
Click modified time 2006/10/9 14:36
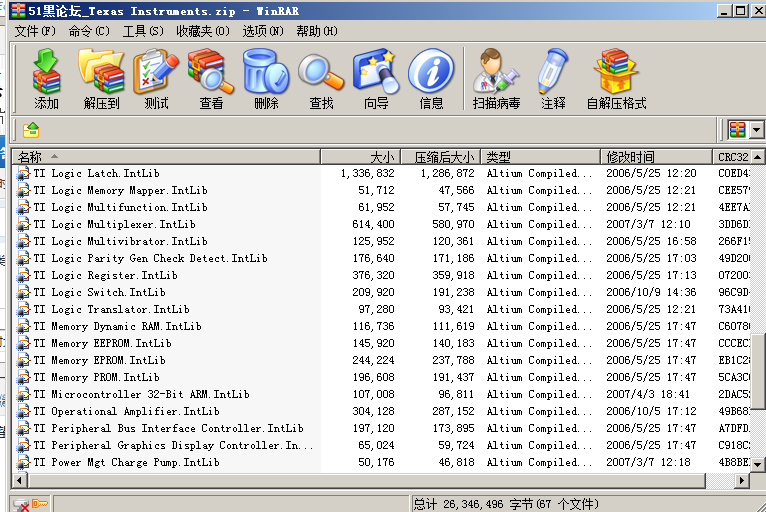tap(651, 293)
